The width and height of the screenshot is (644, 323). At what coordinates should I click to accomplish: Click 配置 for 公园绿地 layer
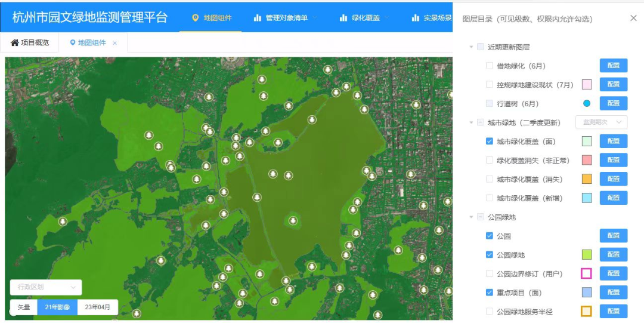[613, 255]
